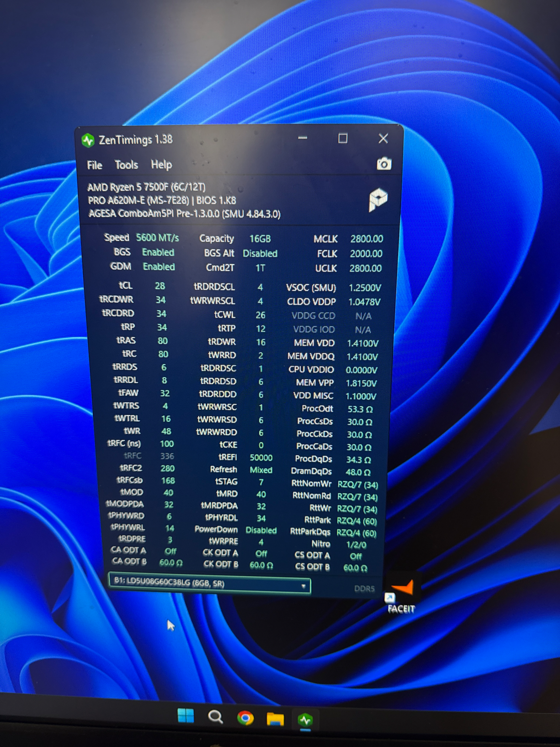Open the FACEIT desktop shortcut

[401, 597]
